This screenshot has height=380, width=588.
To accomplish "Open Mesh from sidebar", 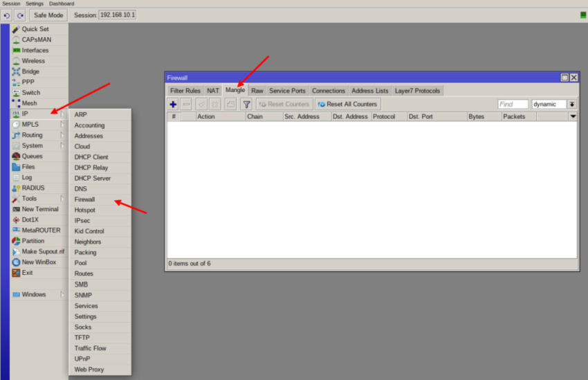I will coord(39,103).
